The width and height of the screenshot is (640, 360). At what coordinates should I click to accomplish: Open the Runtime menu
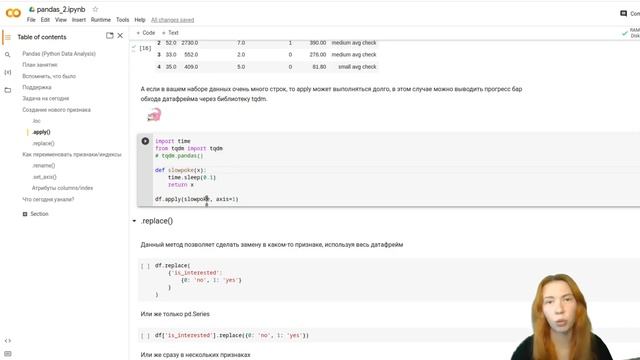click(x=101, y=20)
